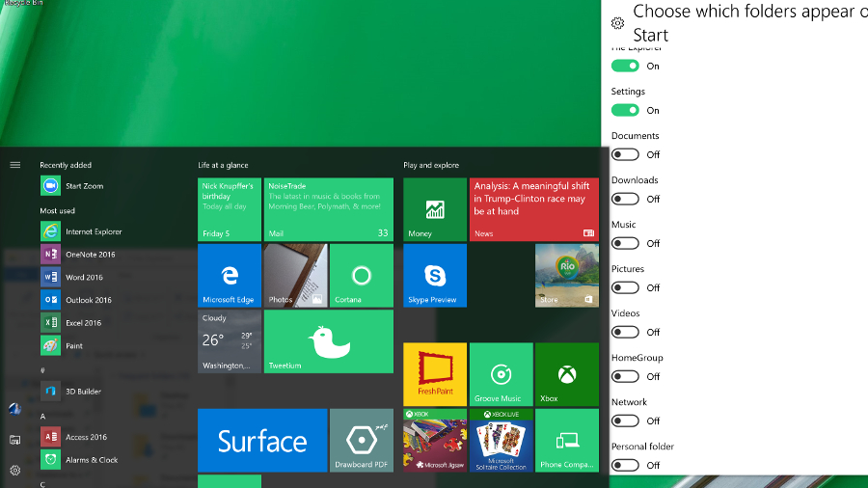Image resolution: width=868 pixels, height=488 pixels.
Task: Launch Word 2016 in Most used
Action: click(50, 277)
